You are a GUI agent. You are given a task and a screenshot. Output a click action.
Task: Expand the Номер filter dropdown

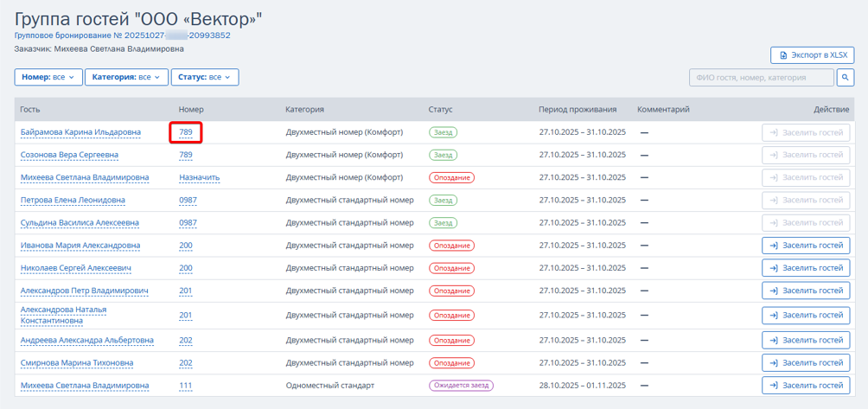(48, 77)
